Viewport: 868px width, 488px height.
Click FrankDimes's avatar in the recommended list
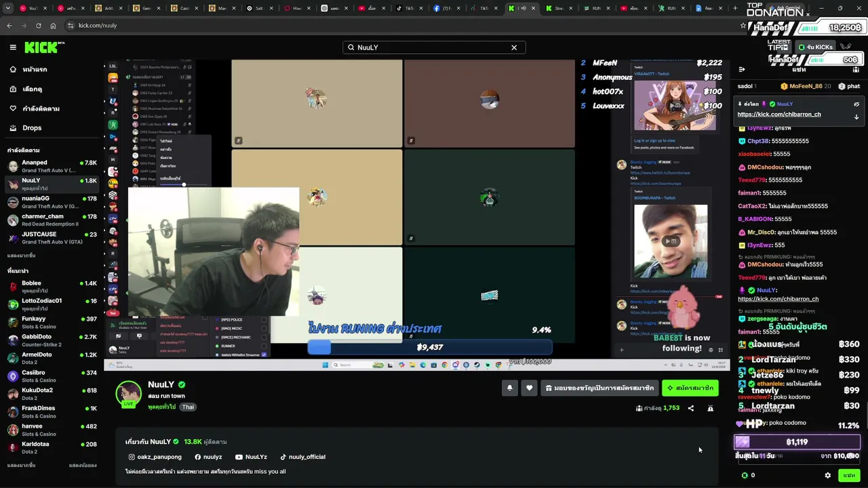pyautogui.click(x=13, y=412)
